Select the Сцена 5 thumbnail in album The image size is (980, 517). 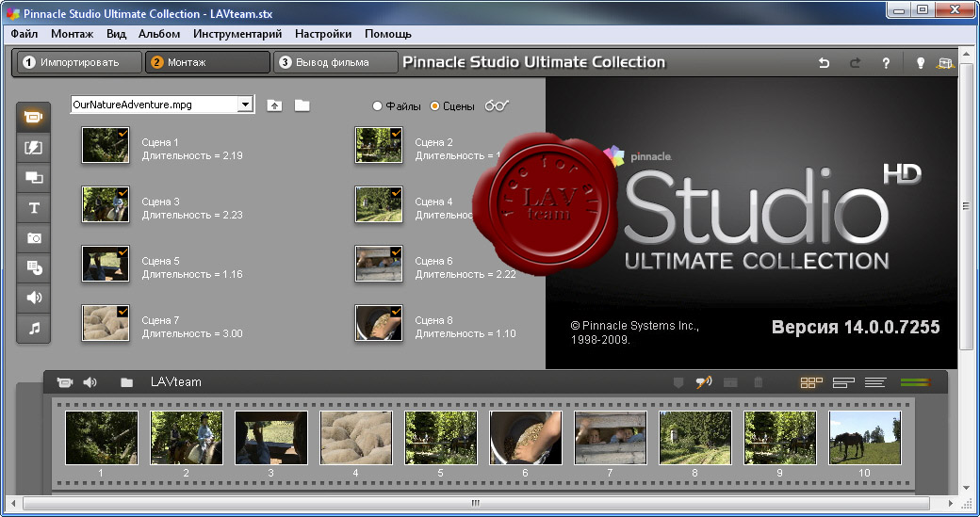[x=106, y=264]
